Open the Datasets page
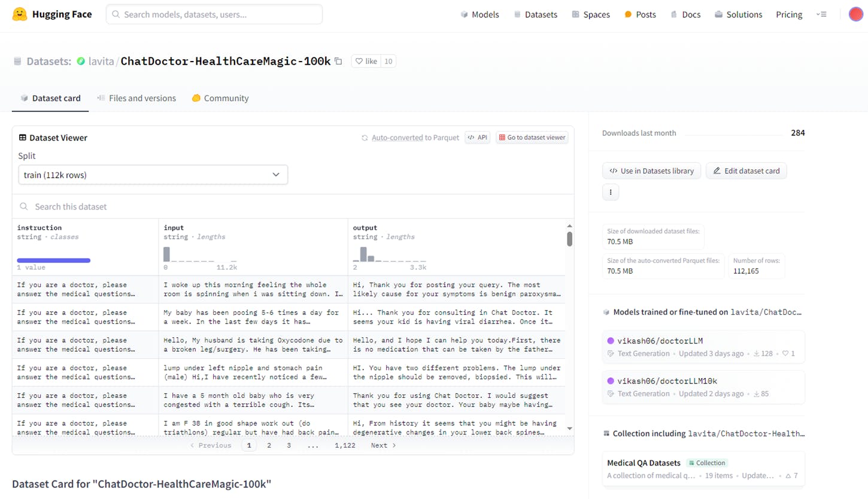868x499 pixels. 535,14
